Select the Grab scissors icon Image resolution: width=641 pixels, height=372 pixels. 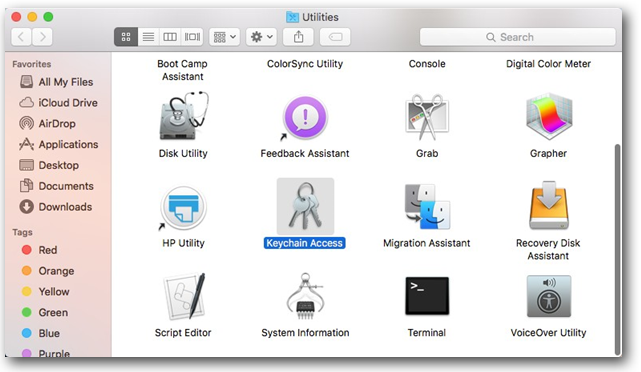[427, 118]
